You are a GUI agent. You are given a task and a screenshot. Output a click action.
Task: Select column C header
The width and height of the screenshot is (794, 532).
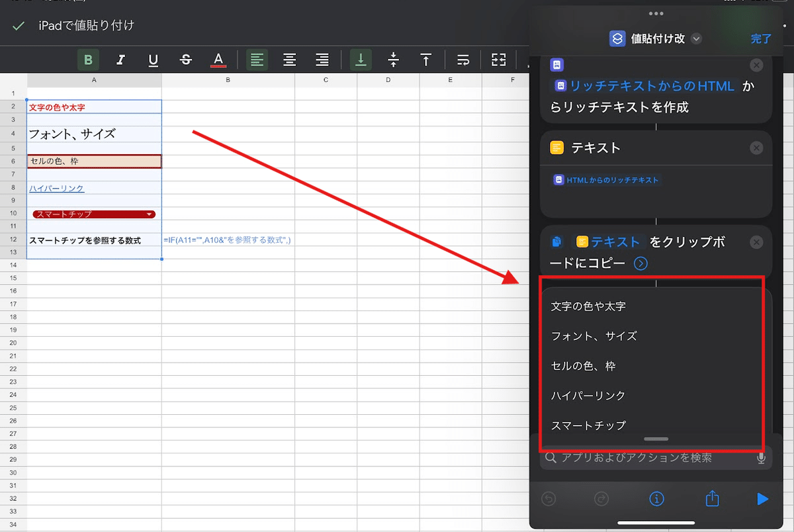326,80
